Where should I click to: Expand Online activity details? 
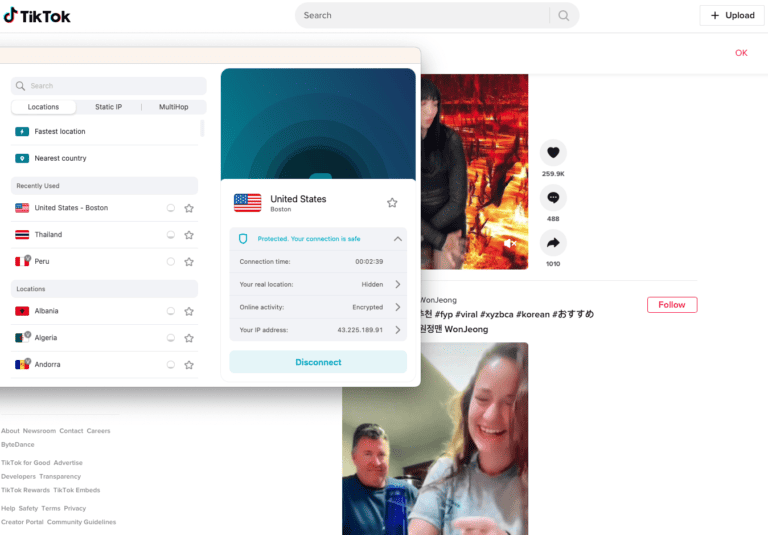point(398,307)
